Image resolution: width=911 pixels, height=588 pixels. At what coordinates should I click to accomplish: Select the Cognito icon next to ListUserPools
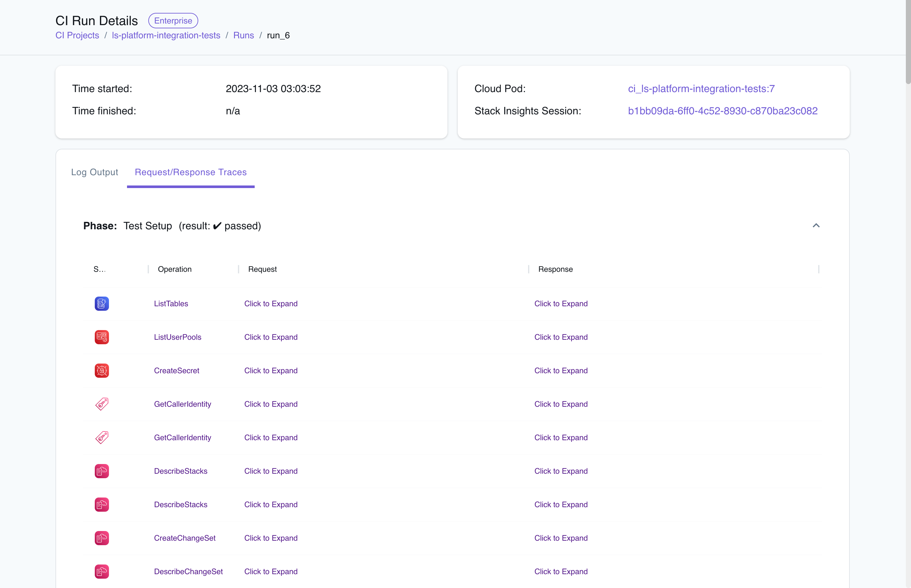101,337
